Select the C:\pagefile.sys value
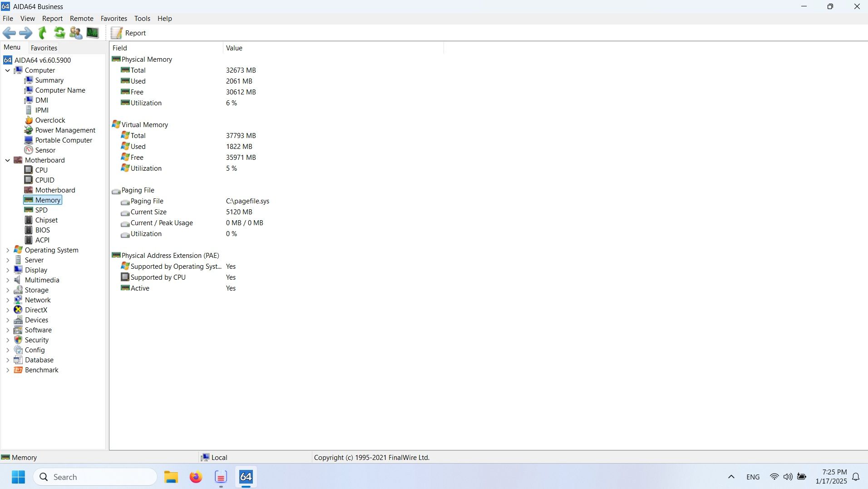This screenshot has height=489, width=868. click(247, 201)
